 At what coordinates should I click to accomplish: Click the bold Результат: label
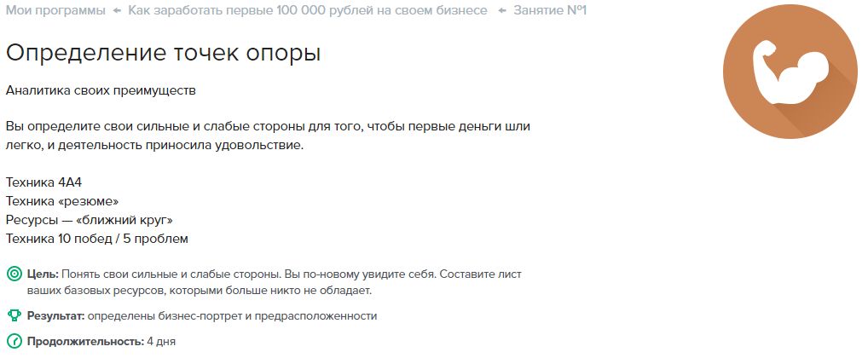pyautogui.click(x=55, y=316)
